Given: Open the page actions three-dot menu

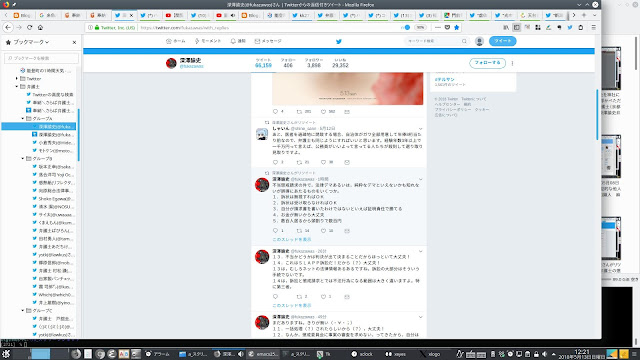Looking at the screenshot, I should tap(438, 27).
